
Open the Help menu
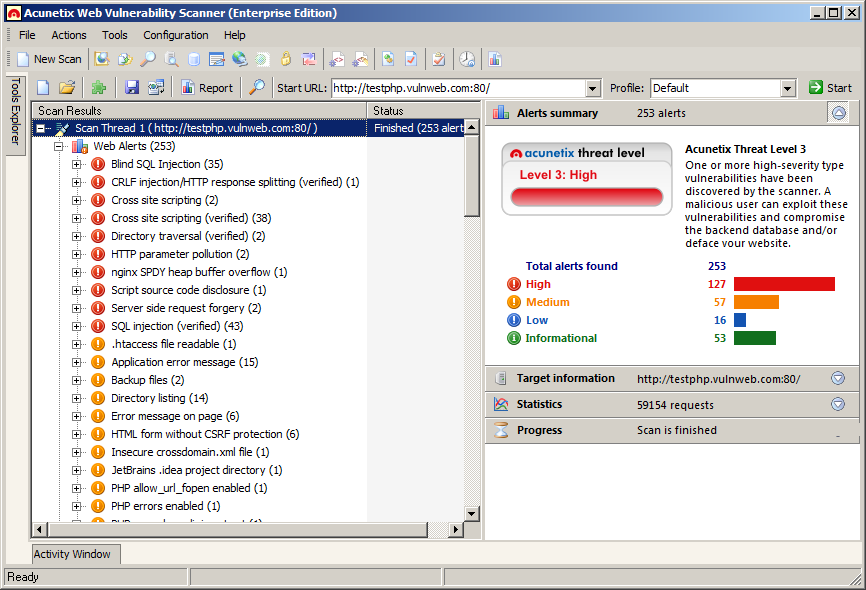235,35
